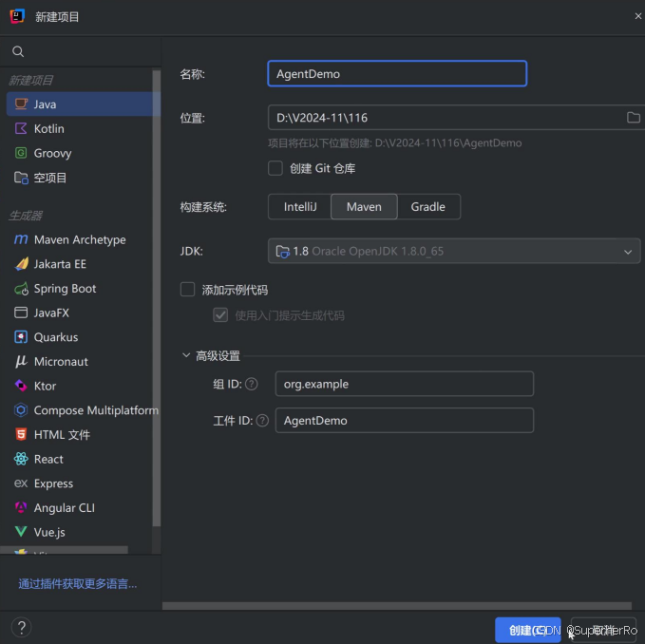Select Spring Boot generator label

point(65,289)
